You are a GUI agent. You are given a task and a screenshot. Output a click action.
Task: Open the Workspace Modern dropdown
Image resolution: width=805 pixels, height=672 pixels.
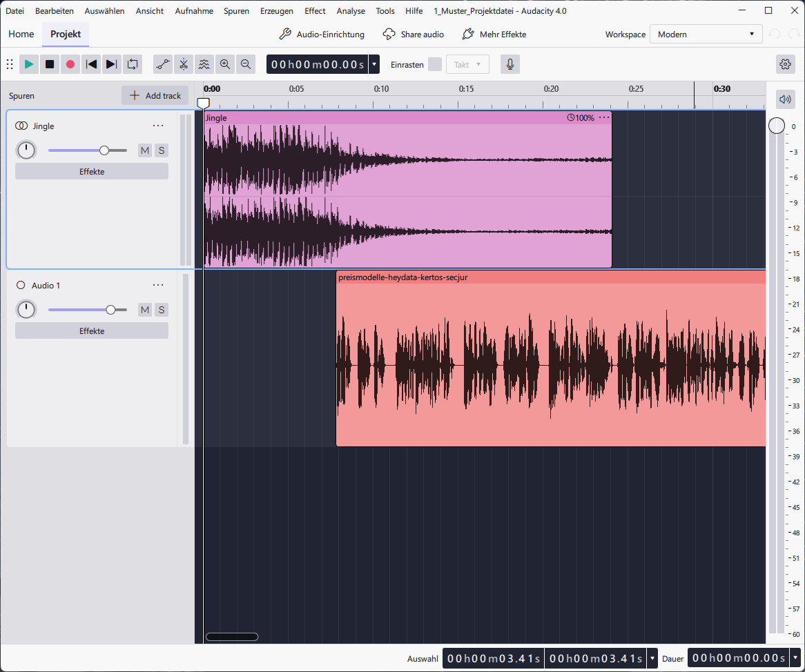click(706, 34)
